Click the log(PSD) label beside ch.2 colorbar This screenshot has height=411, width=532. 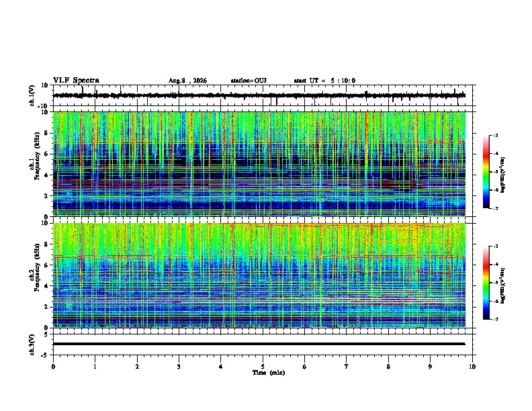click(503, 285)
